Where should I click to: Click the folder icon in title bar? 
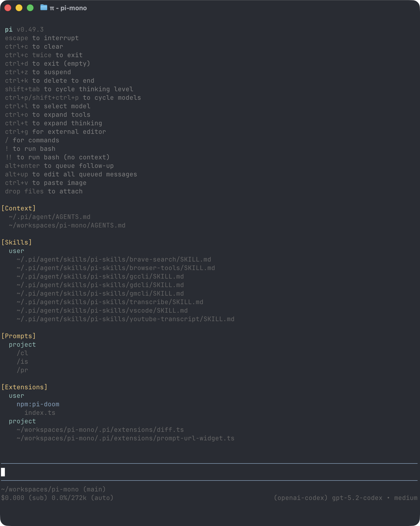(44, 8)
